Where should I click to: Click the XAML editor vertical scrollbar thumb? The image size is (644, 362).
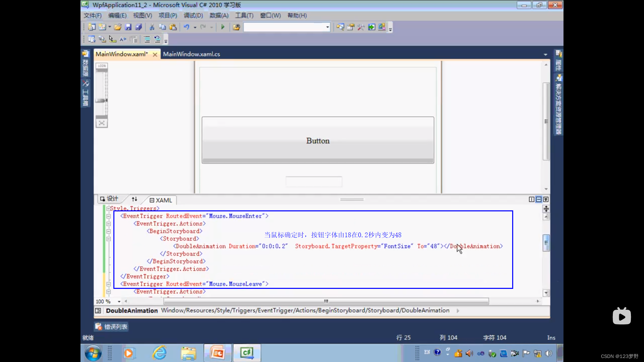tap(546, 243)
